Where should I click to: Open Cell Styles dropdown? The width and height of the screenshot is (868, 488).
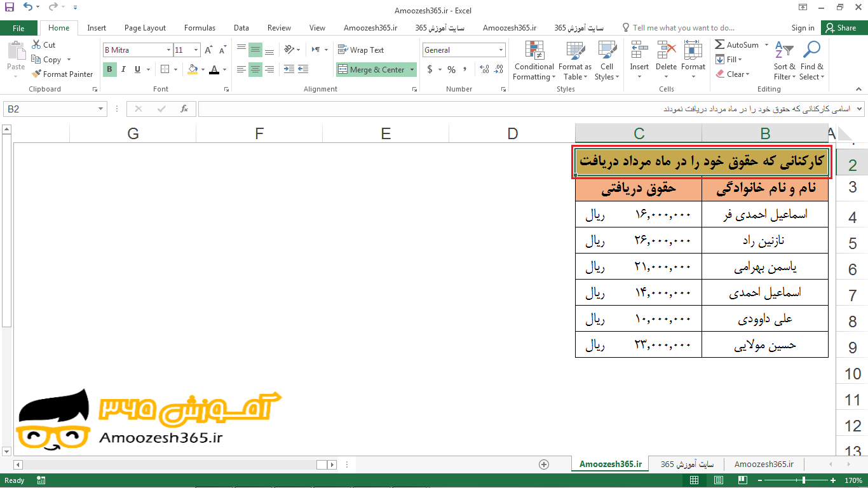[x=607, y=61]
